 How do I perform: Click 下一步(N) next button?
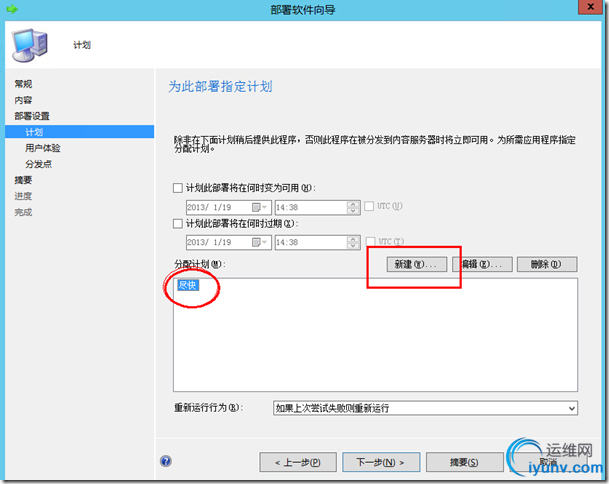coord(381,462)
